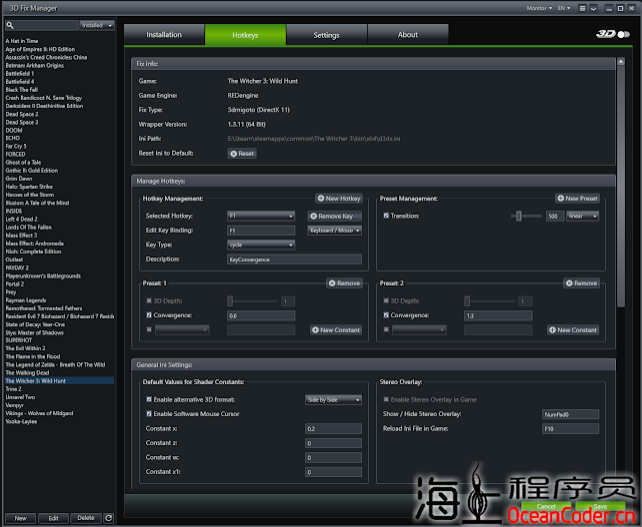Viewport: 642px width, 527px height.
Task: Add a New Preset
Action: click(577, 199)
